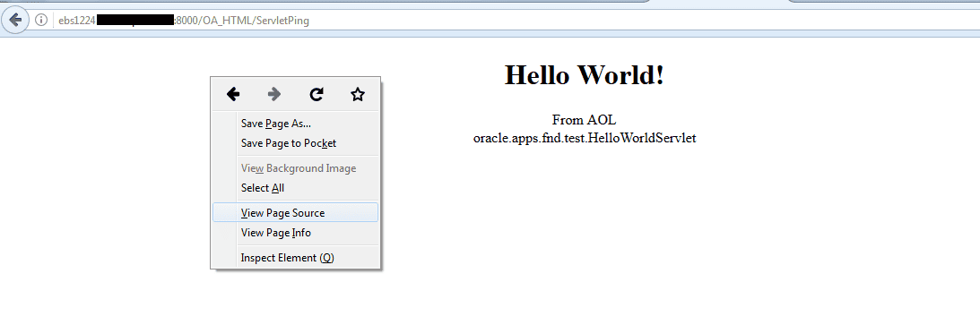Click the Hello World! heading

(x=585, y=75)
